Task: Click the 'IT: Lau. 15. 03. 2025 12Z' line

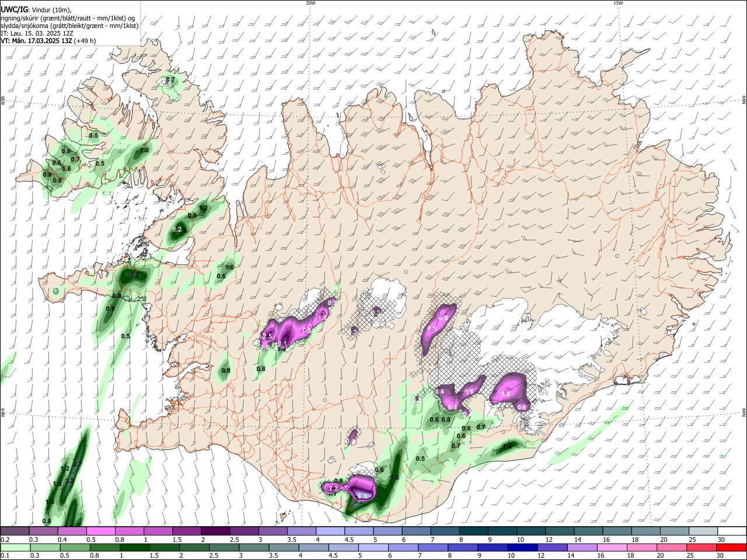Action: click(x=37, y=33)
